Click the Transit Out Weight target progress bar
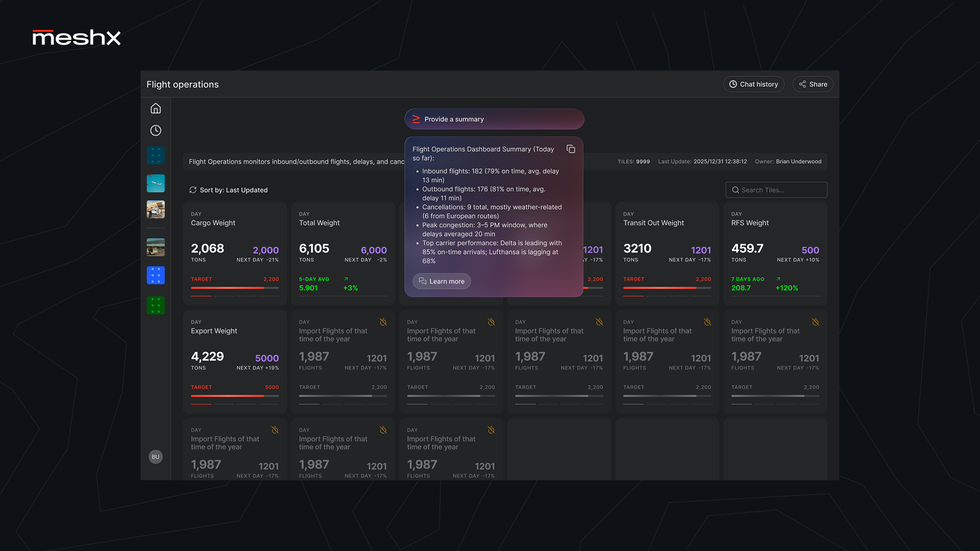The height and width of the screenshot is (551, 980). (667, 288)
